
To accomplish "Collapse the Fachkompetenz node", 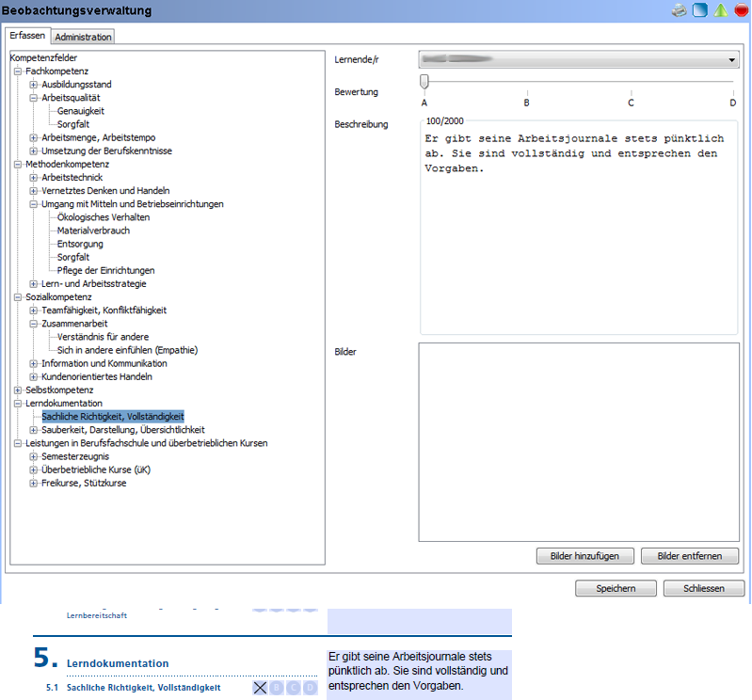I will click(x=18, y=72).
